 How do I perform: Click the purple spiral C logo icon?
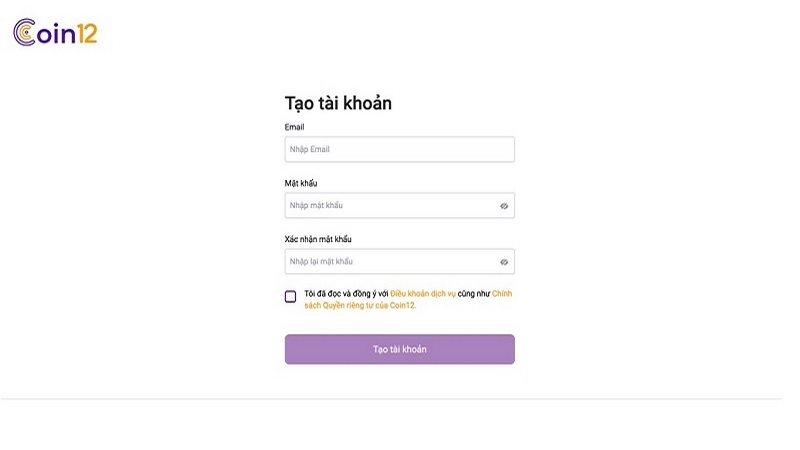click(26, 33)
